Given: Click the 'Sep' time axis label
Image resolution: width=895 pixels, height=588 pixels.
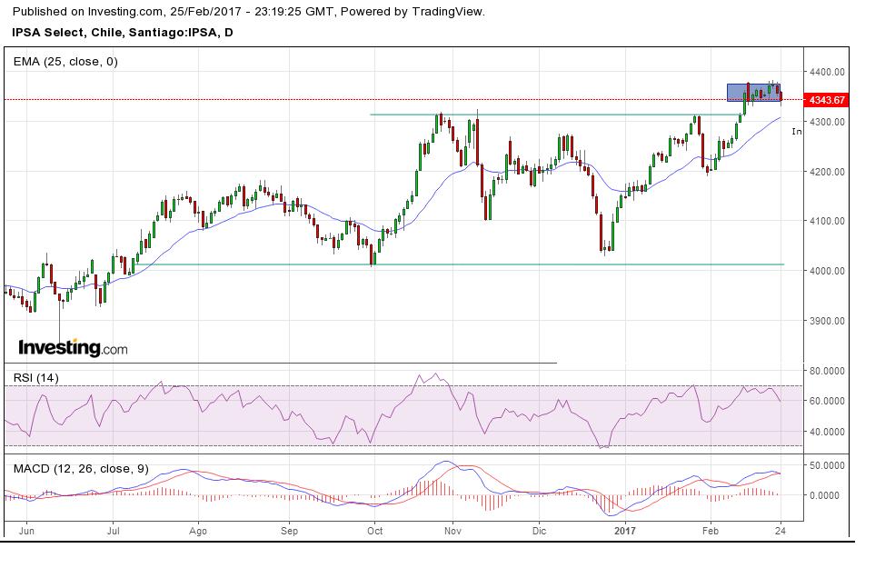Looking at the screenshot, I should pyautogui.click(x=289, y=531).
